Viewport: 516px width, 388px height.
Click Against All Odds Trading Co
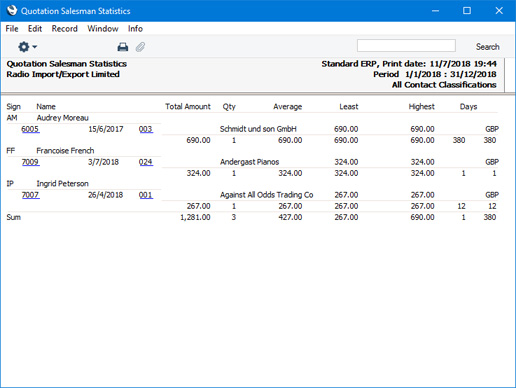[266, 195]
